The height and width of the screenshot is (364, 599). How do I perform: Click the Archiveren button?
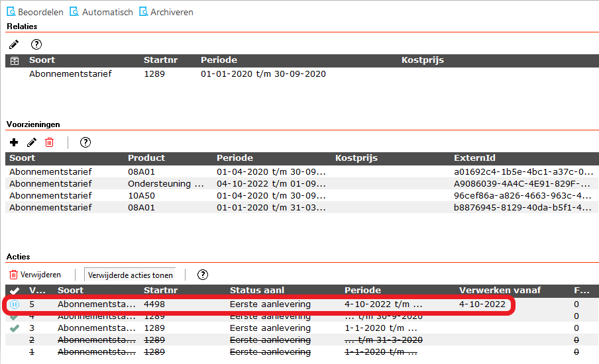(166, 12)
